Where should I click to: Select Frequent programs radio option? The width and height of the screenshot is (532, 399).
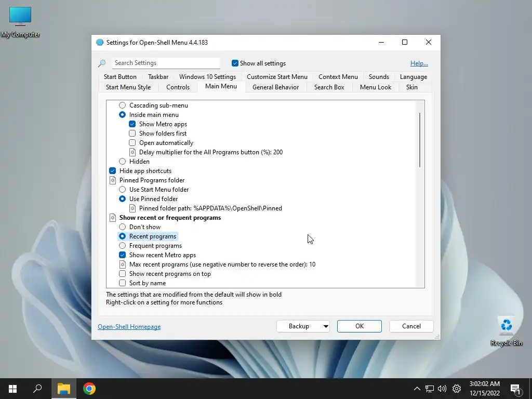pos(122,246)
